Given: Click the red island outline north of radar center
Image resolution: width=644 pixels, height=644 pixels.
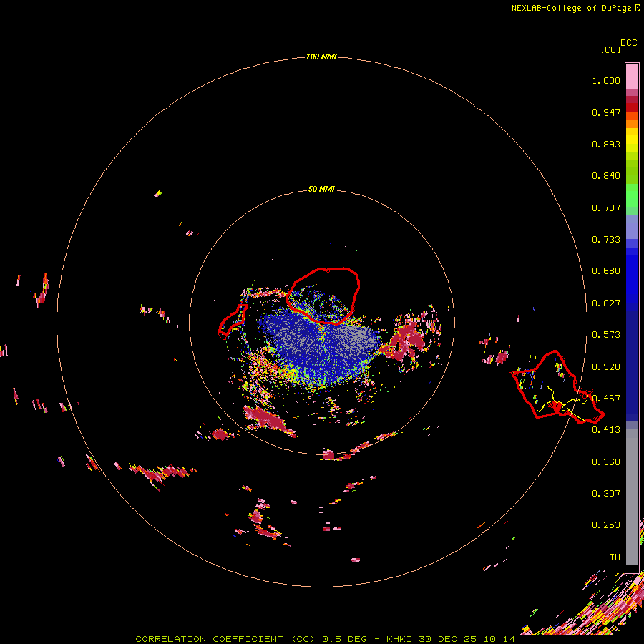Looking at the screenshot, I should point(323,296).
